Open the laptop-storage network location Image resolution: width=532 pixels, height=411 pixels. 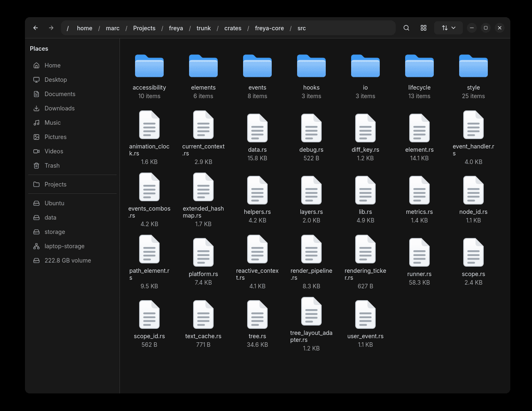(x=72, y=246)
